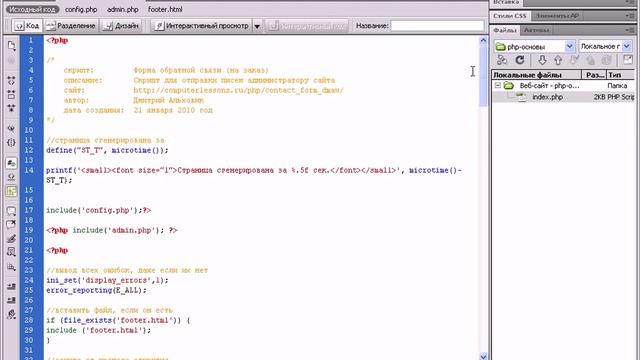Open the Recent Snippets icon

point(11,252)
